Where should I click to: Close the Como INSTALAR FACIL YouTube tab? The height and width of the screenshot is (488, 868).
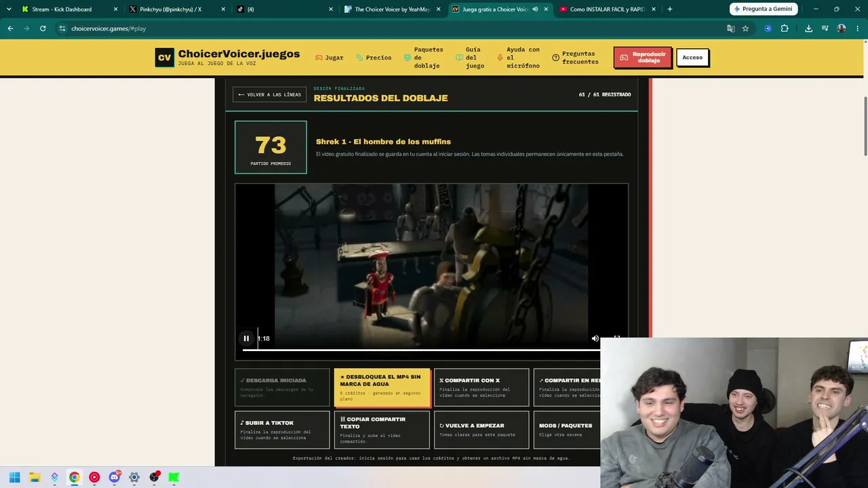click(x=654, y=9)
